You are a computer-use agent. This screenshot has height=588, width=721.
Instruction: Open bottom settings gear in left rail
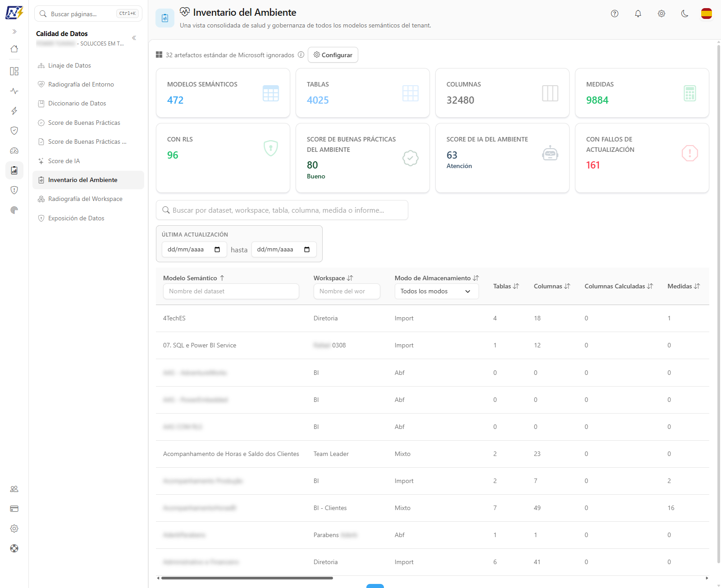(x=14, y=529)
